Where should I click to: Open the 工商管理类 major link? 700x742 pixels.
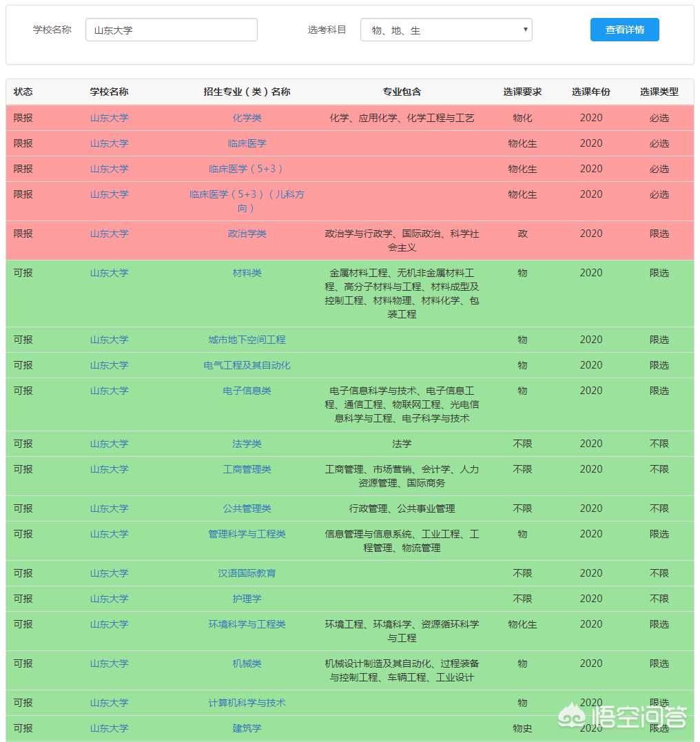click(x=247, y=469)
